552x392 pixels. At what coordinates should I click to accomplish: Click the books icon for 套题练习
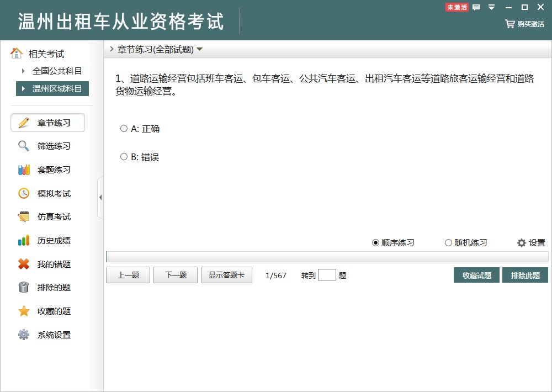coord(24,169)
